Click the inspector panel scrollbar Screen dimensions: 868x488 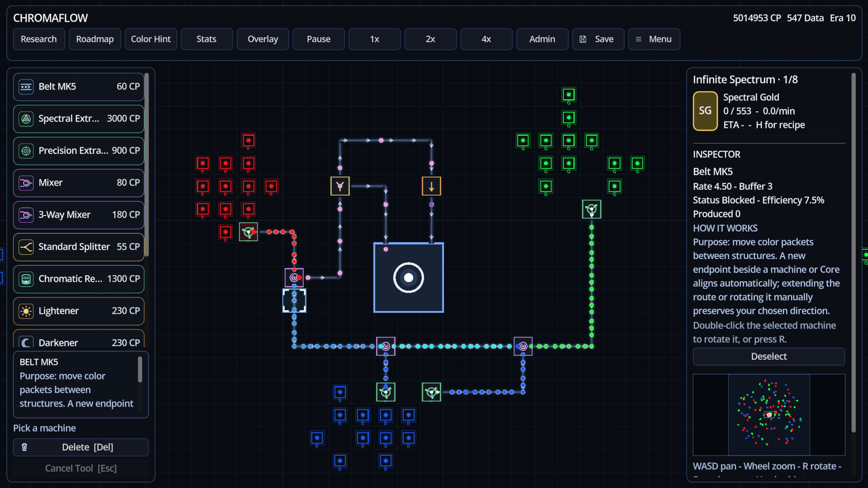click(x=854, y=253)
